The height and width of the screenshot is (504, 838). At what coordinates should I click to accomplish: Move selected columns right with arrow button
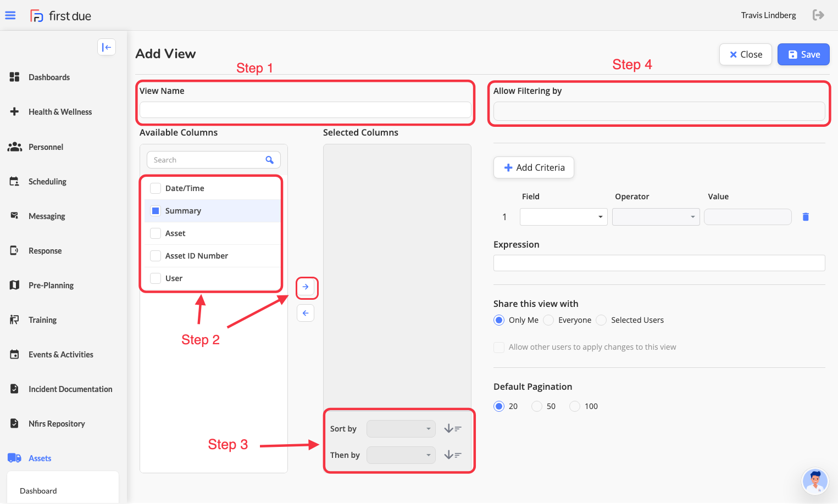tap(306, 287)
